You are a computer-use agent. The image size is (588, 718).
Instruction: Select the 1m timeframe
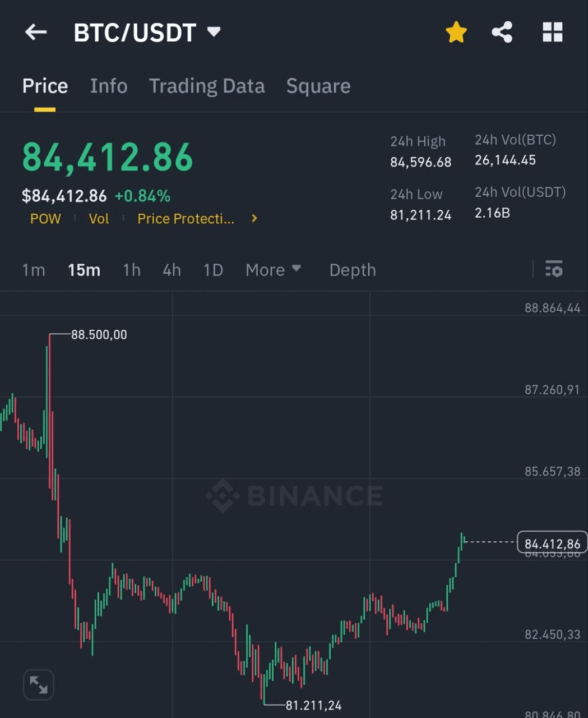click(x=34, y=270)
